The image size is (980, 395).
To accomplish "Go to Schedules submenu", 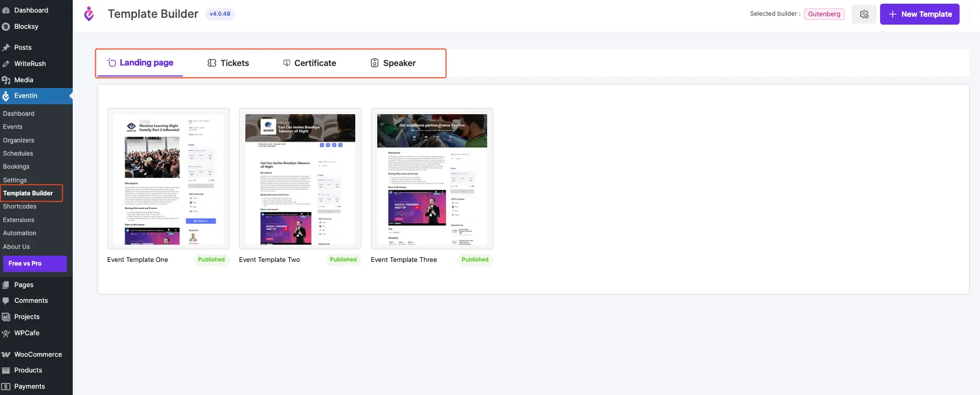I will click(x=18, y=153).
